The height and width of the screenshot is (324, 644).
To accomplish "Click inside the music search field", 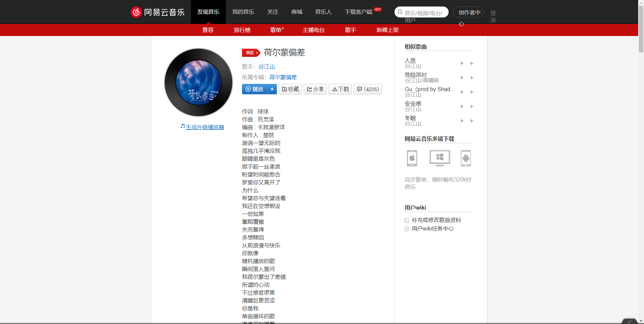I will (423, 12).
